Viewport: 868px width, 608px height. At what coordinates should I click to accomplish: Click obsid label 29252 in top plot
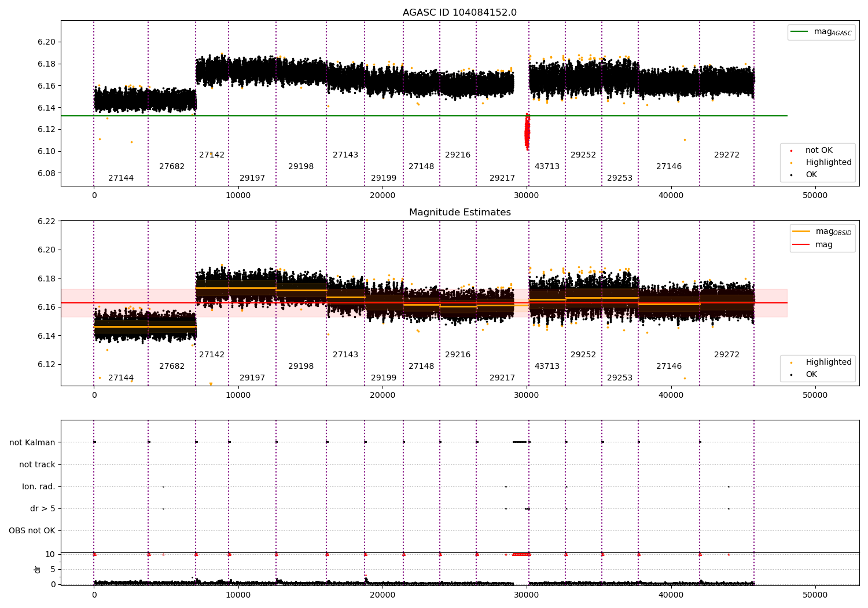point(583,155)
